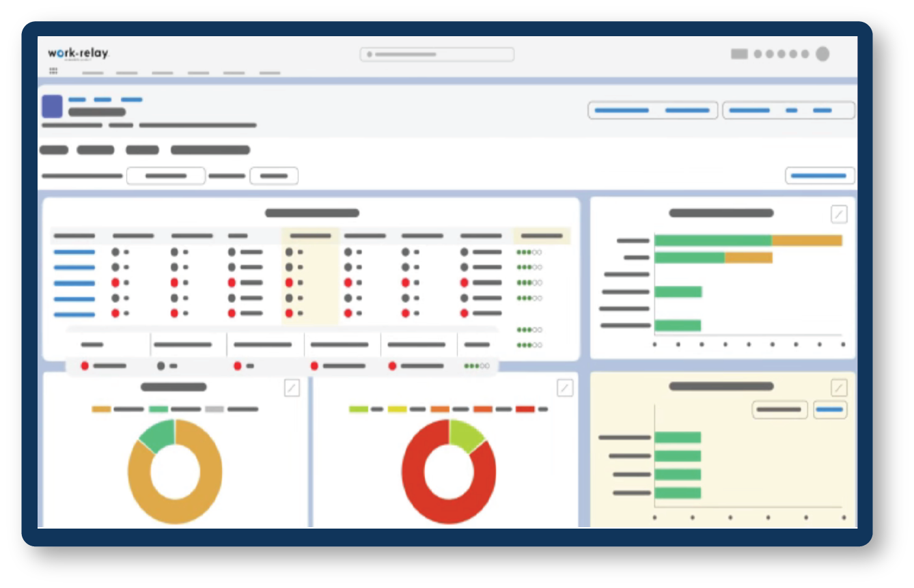The image size is (914, 588).
Task: Click the blue-labeled button in yellow chart panel
Action: point(830,410)
